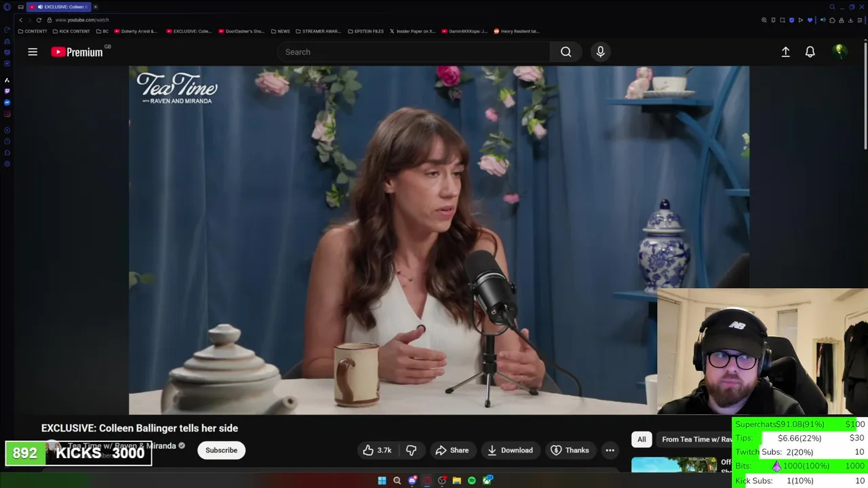Click the youtube.com address bar
The image size is (868, 488).
(x=82, y=20)
